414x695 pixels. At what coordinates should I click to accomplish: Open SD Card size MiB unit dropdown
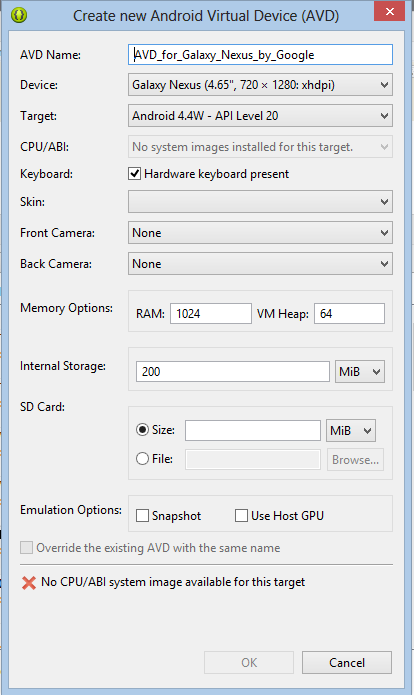click(351, 430)
